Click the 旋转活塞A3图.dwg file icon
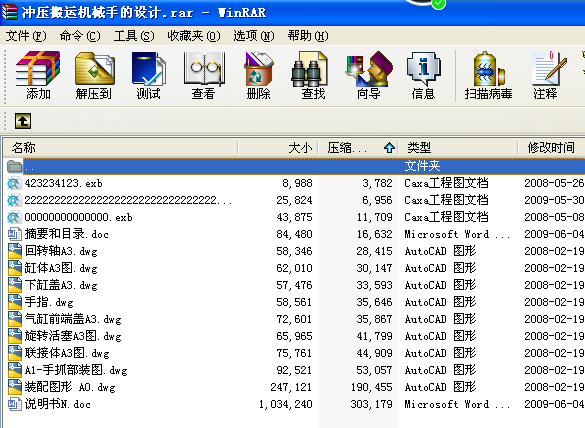The image size is (585, 428). tap(15, 336)
